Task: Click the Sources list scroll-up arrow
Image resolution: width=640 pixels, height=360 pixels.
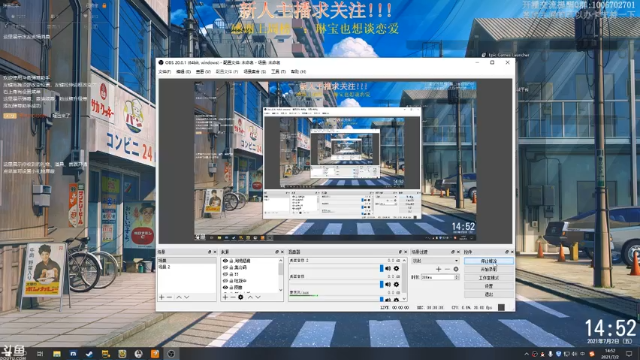Action: tap(280, 260)
